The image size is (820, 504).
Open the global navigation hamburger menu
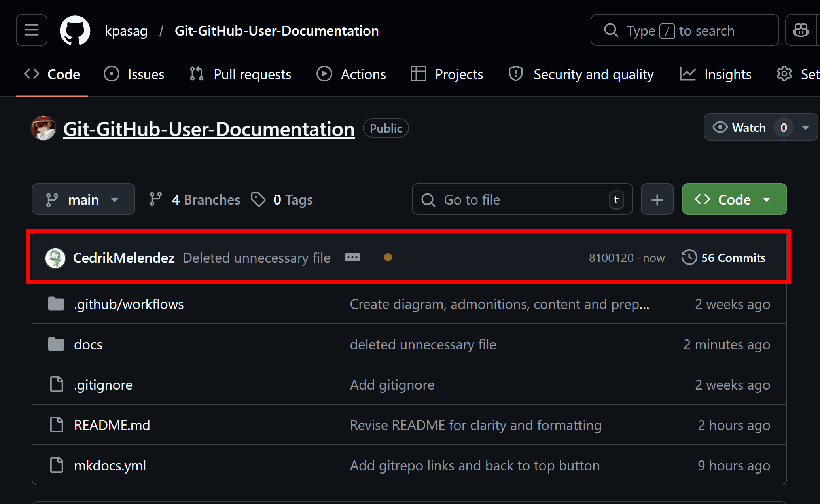pos(32,30)
